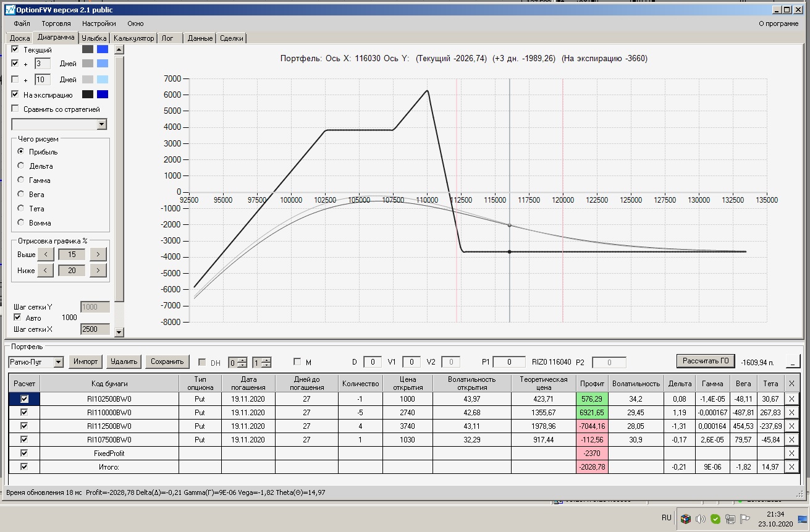The width and height of the screenshot is (810, 532).
Task: Switch to the Калькулятор tab
Action: (x=134, y=38)
